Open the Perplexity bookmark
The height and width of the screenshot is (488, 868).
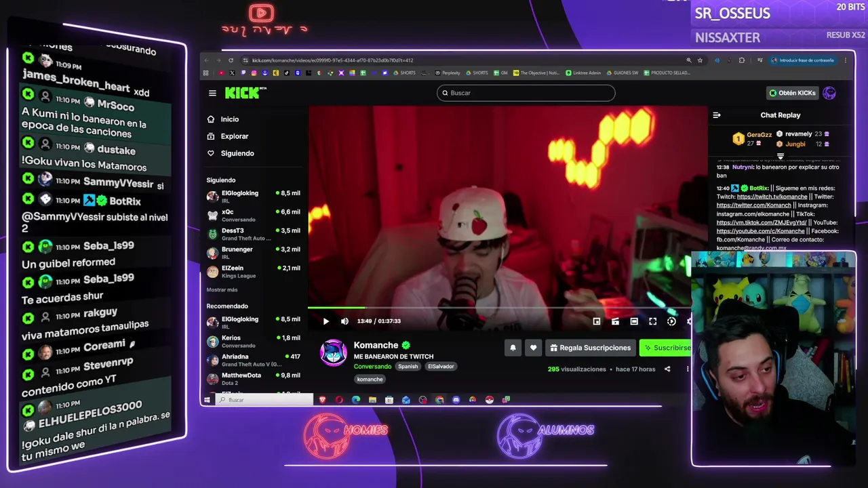coord(448,73)
